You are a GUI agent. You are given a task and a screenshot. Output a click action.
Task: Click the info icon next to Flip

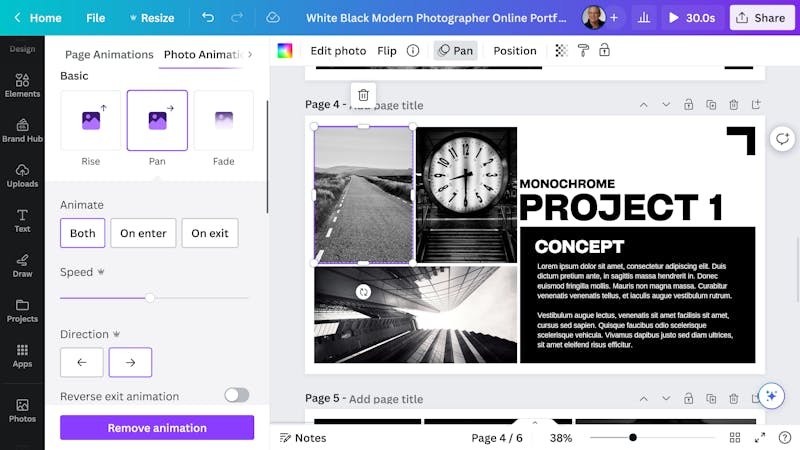click(x=413, y=51)
